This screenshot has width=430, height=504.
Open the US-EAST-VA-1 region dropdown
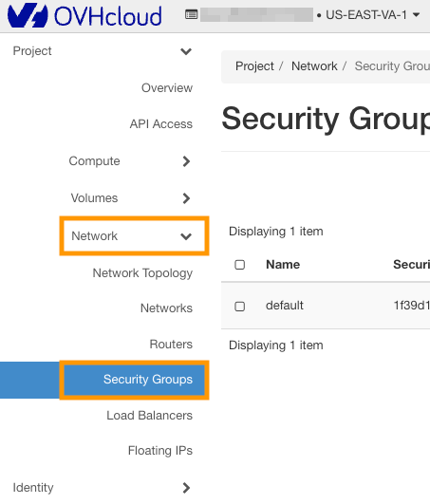[x=368, y=15]
